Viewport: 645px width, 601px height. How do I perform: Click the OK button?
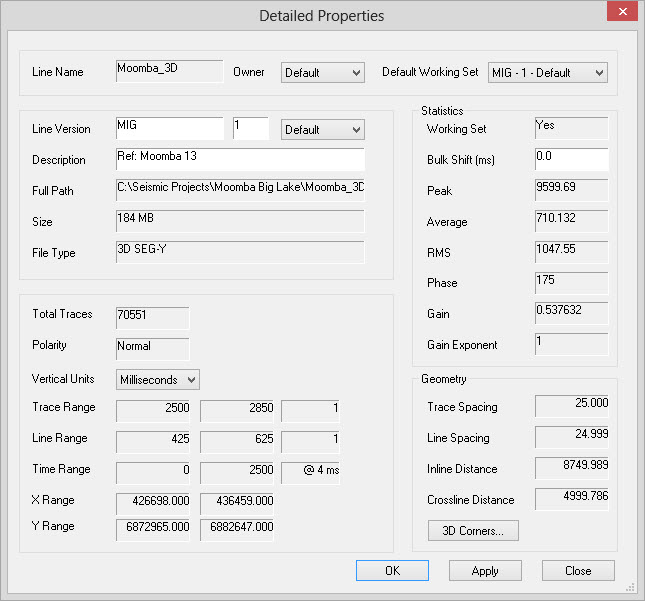(x=392, y=570)
